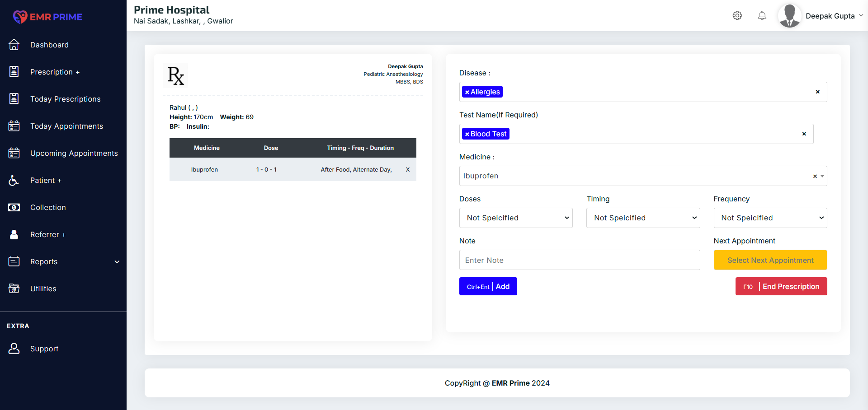Open the Frequency dropdown
The image size is (868, 410).
[770, 218]
